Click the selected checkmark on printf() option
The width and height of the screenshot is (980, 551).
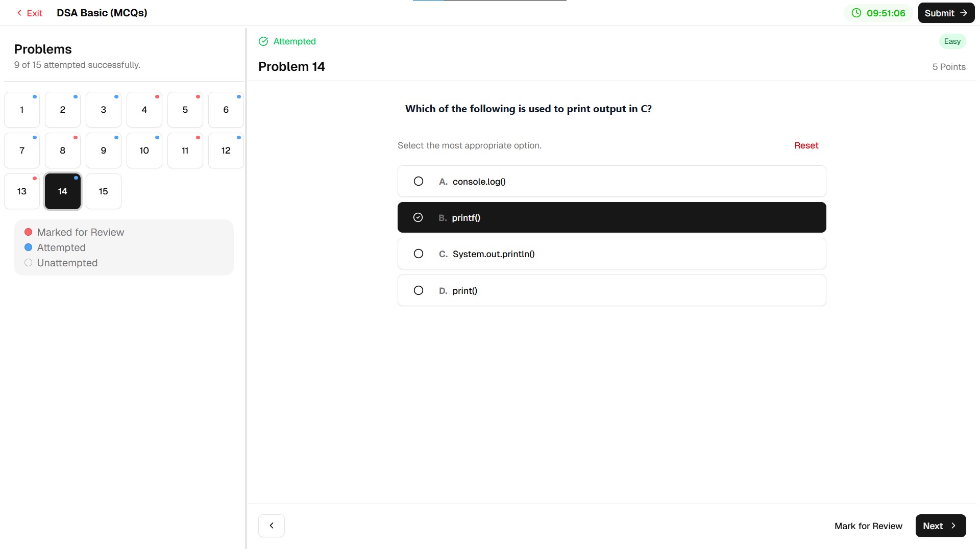pos(418,217)
